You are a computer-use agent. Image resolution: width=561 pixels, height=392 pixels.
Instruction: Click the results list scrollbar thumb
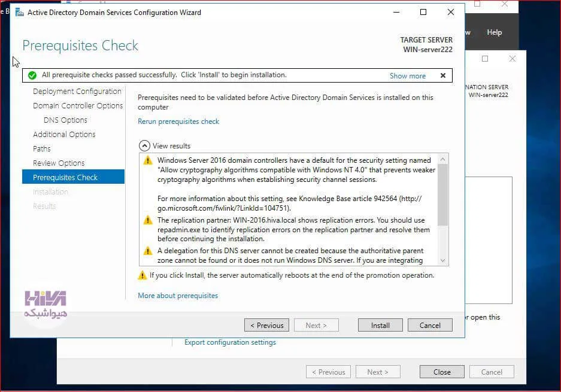coord(442,195)
